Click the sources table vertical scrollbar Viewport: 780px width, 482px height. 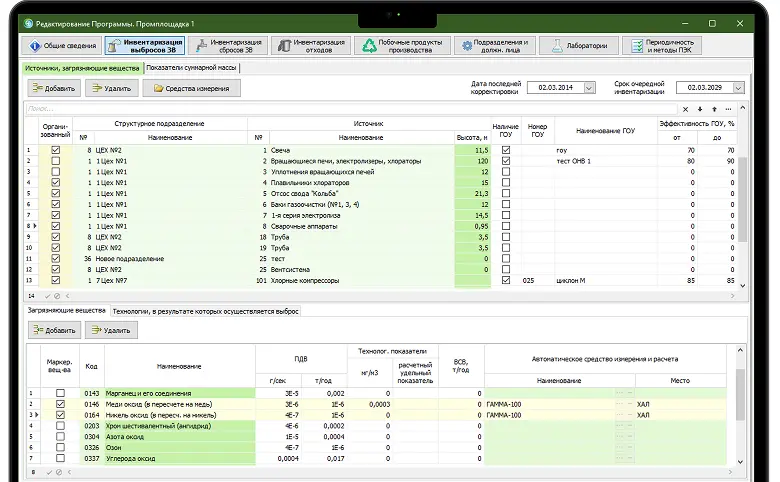coord(741,200)
